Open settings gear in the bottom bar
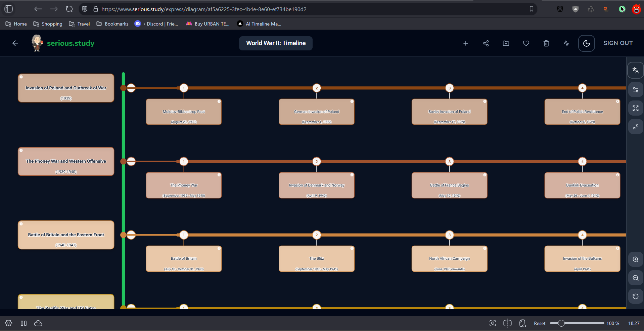 pyautogui.click(x=8, y=323)
